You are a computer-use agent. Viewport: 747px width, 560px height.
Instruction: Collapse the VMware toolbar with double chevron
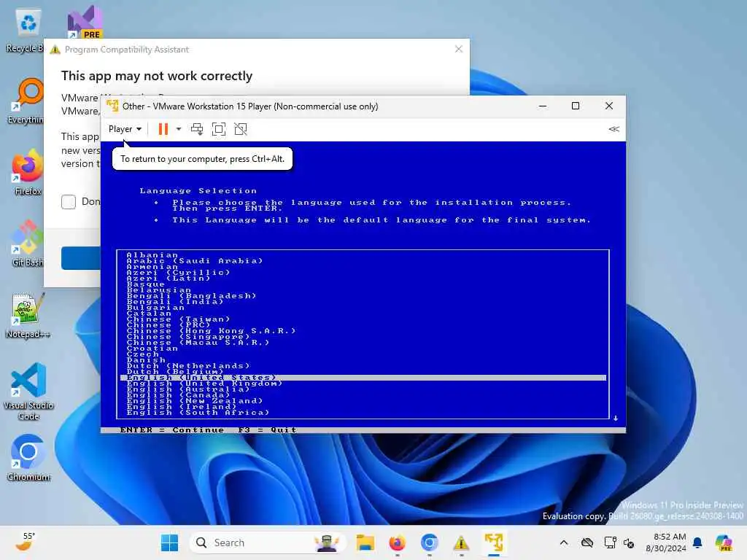pyautogui.click(x=614, y=129)
